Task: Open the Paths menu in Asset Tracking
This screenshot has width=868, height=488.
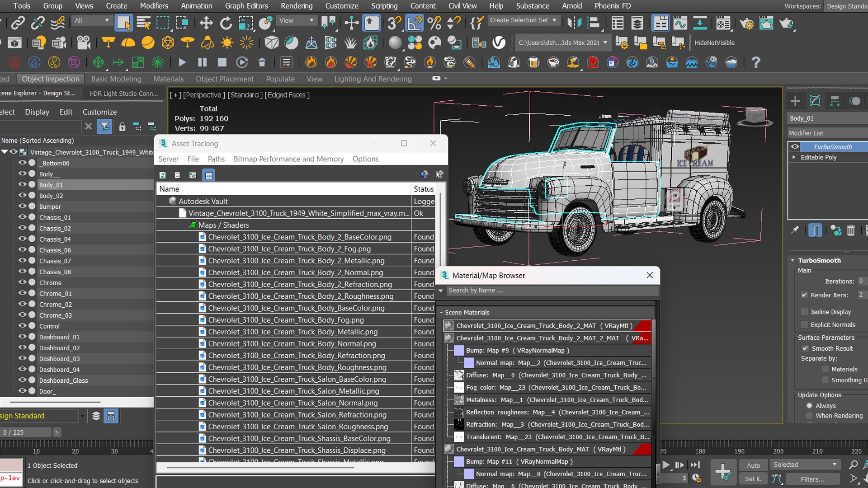Action: [x=216, y=159]
